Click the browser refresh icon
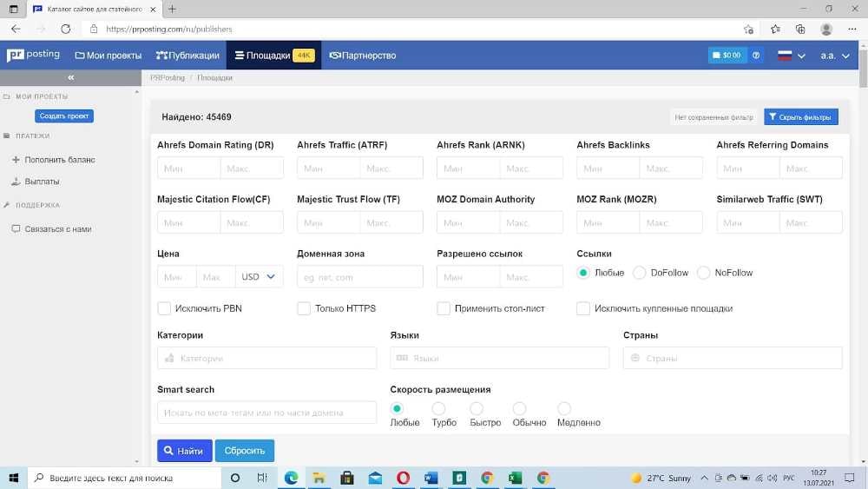 click(x=65, y=29)
